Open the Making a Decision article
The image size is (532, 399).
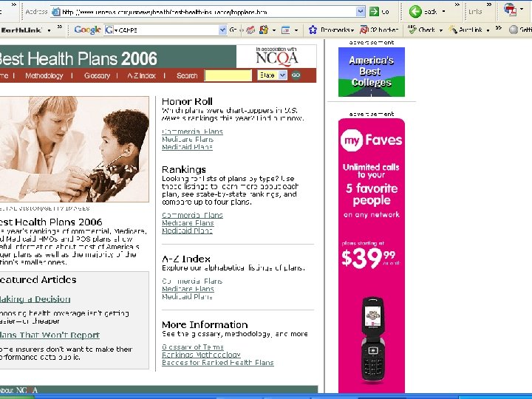(35, 299)
